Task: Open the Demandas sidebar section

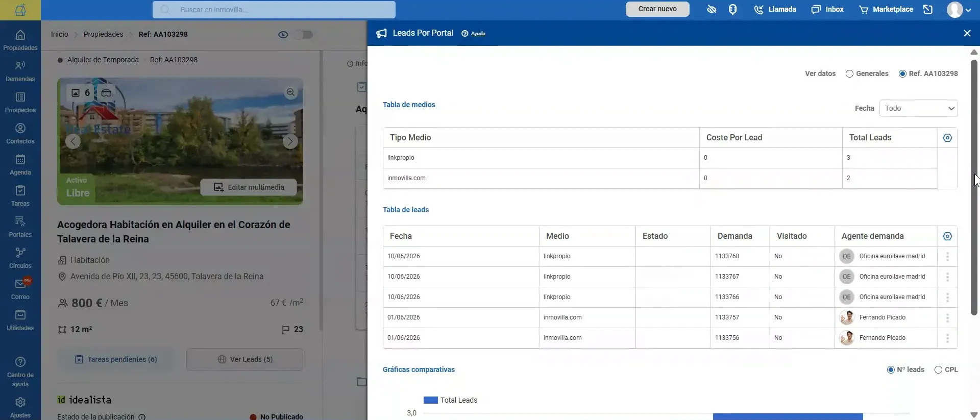Action: (20, 71)
